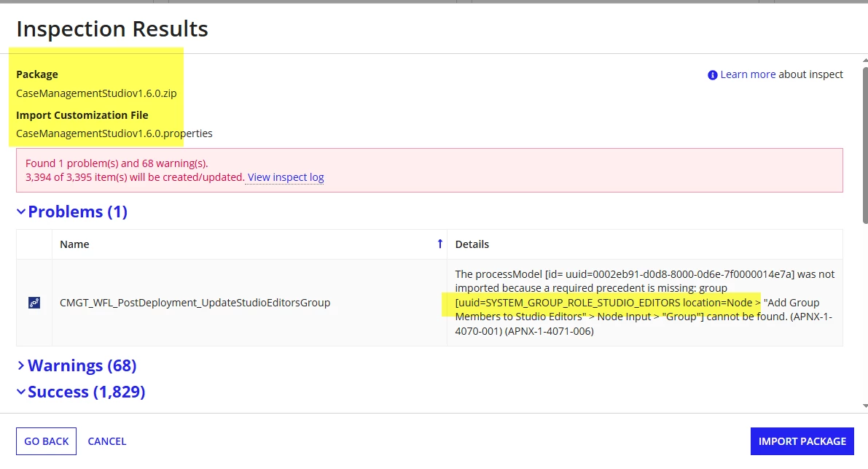
Task: Click the Name column header
Action: coord(250,244)
